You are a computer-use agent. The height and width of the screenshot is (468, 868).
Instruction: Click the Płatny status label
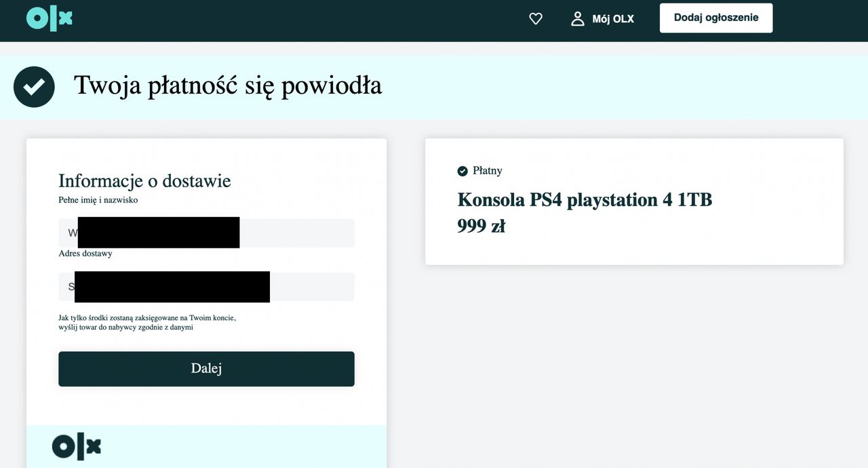tap(487, 171)
